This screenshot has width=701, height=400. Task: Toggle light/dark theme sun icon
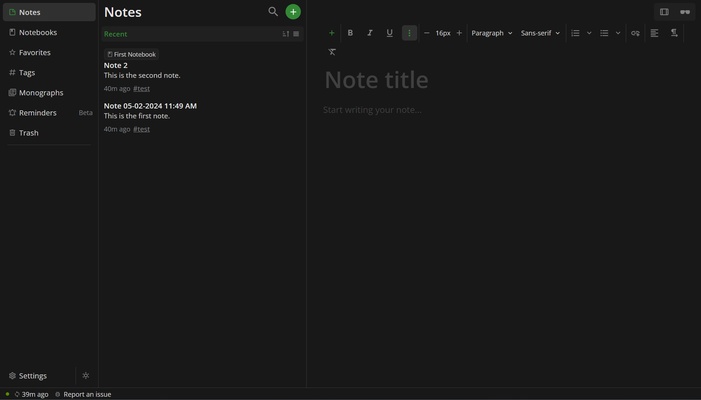[x=86, y=376]
